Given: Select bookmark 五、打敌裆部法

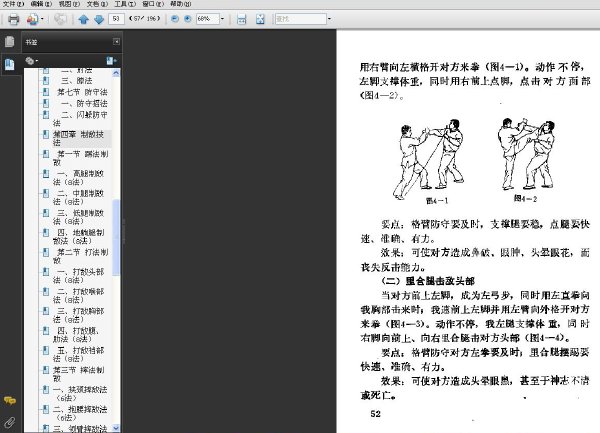Looking at the screenshot, I should [x=78, y=354].
